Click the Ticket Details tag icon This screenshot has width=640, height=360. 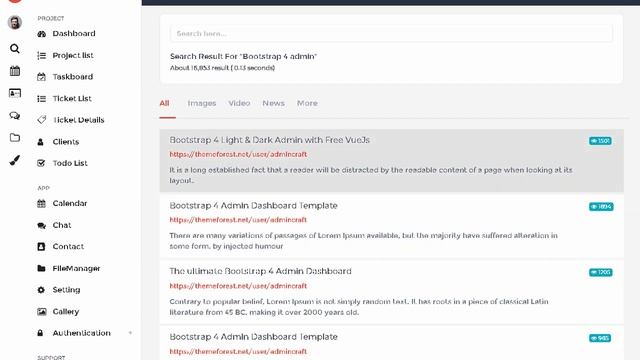click(41, 120)
